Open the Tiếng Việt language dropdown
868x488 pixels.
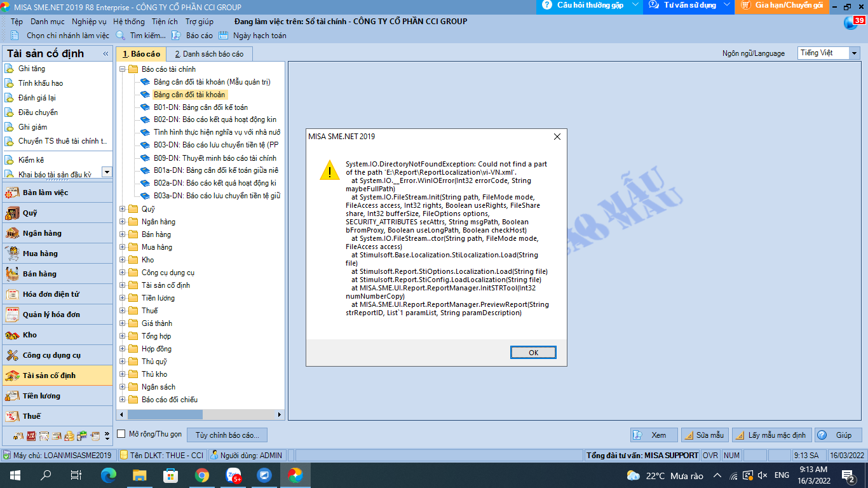click(855, 53)
